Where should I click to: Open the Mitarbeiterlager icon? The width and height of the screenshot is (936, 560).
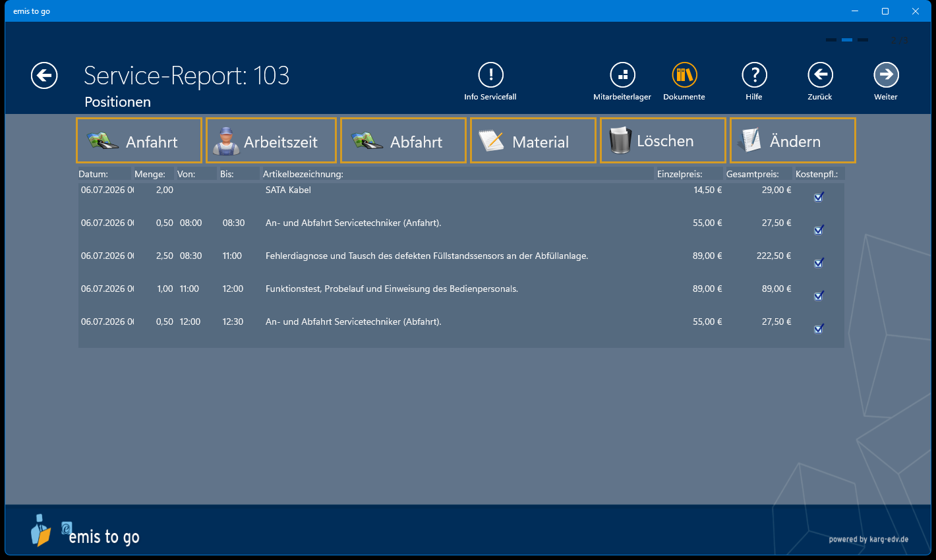tap(622, 75)
